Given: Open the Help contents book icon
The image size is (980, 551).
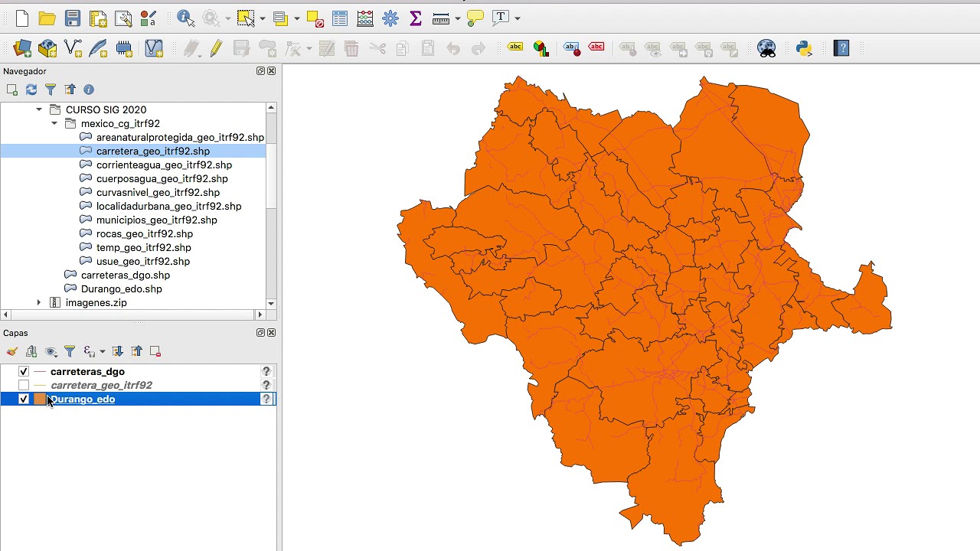Looking at the screenshot, I should 841,48.
